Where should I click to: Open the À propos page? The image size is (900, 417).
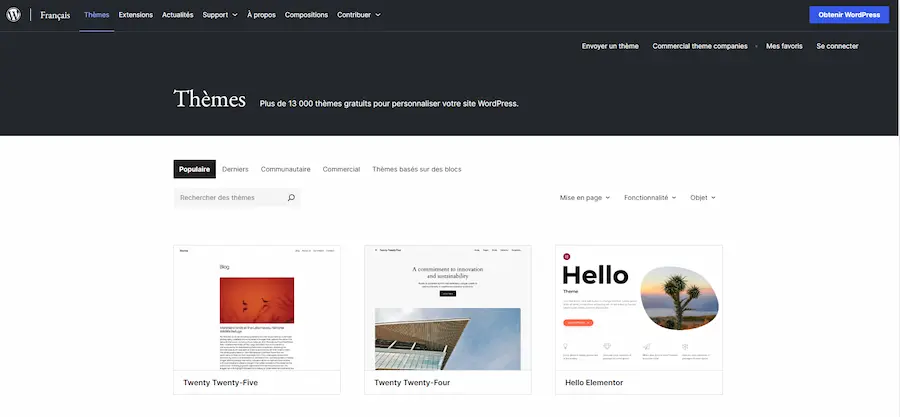click(x=261, y=15)
